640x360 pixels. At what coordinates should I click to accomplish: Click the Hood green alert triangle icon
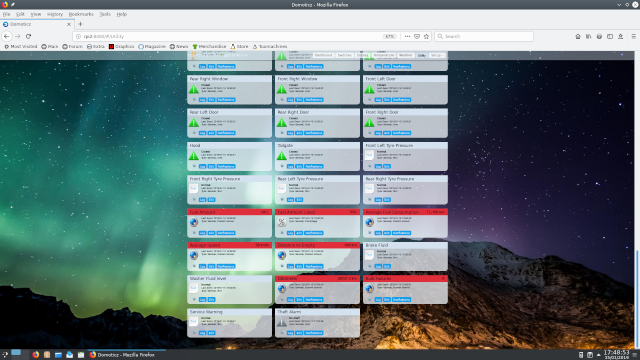(193, 156)
